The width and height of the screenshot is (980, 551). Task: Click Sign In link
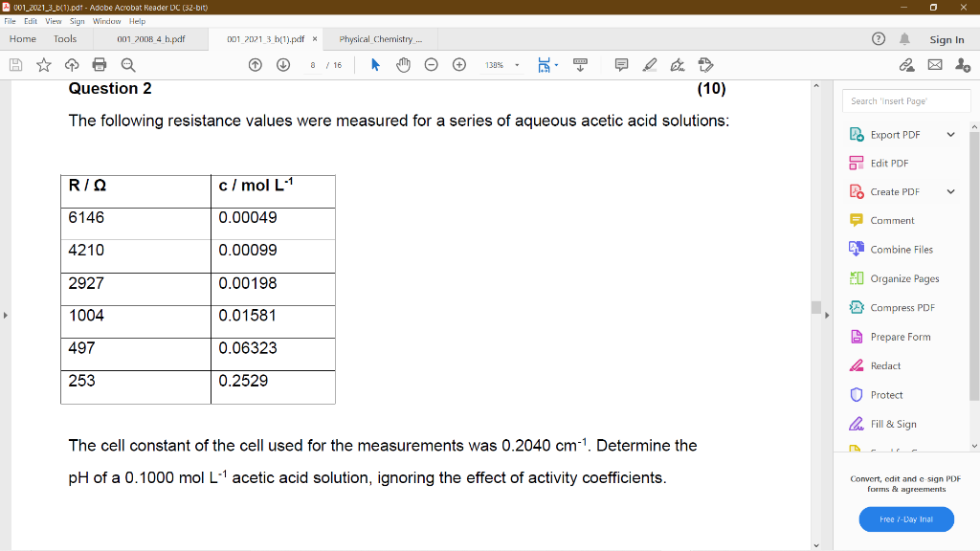click(x=947, y=39)
